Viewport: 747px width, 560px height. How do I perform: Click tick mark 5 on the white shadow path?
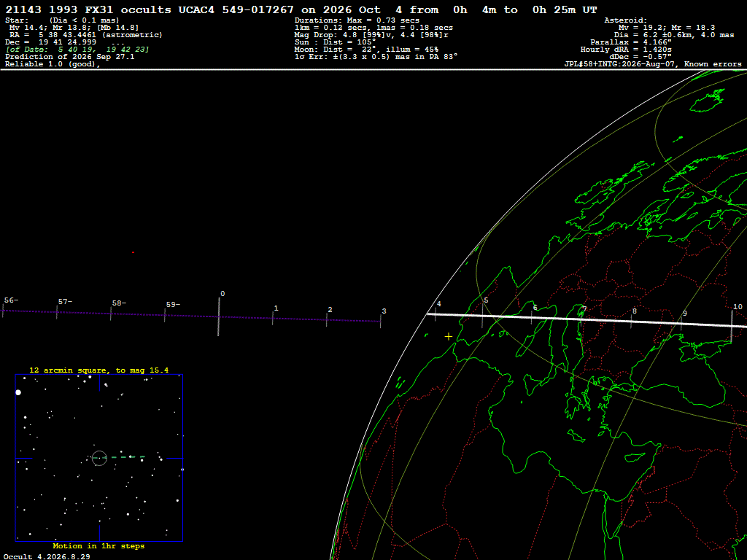(482, 316)
